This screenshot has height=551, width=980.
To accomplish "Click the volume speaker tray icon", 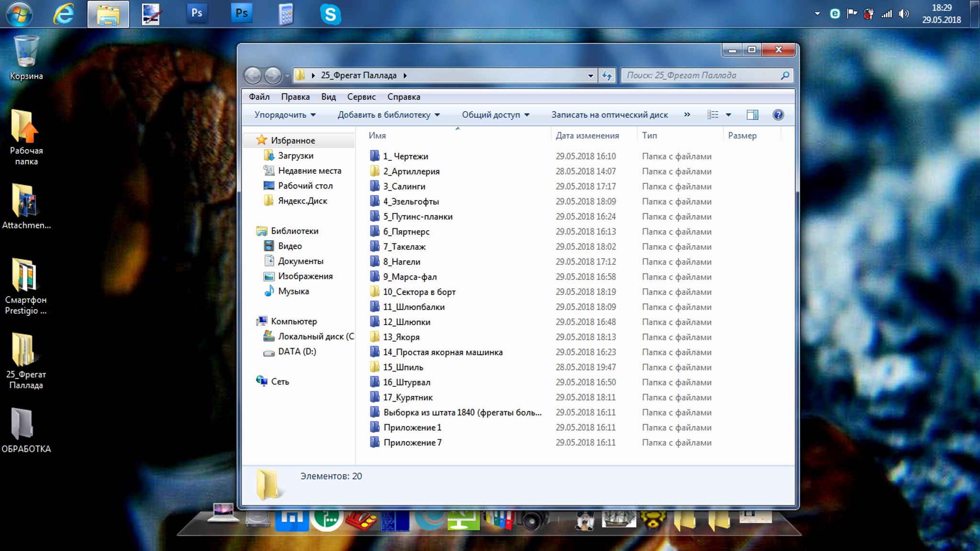I will click(903, 13).
